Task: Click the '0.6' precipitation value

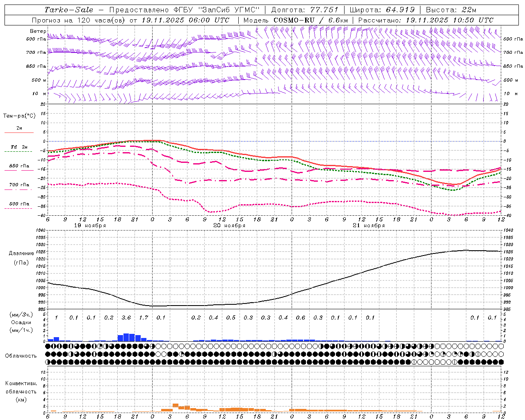Action: 301,318
